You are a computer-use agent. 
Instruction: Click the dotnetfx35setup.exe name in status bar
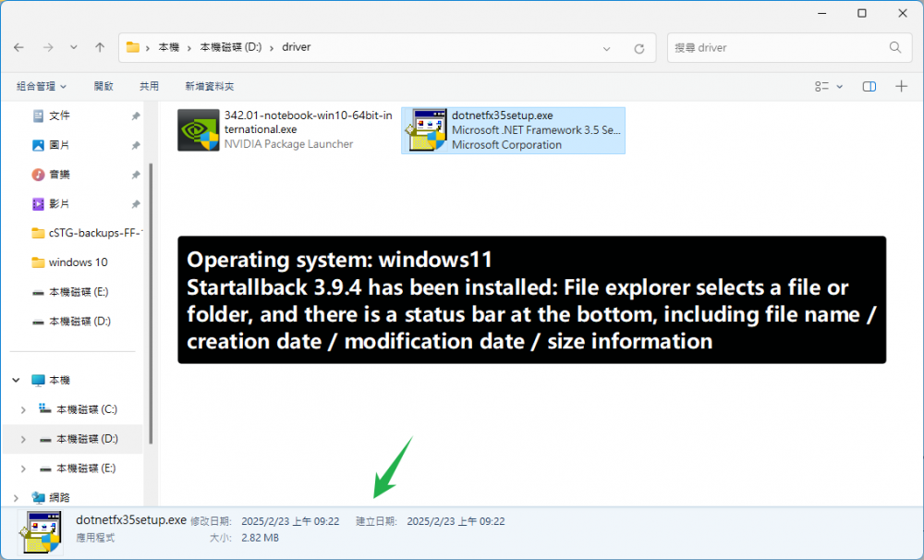(131, 520)
